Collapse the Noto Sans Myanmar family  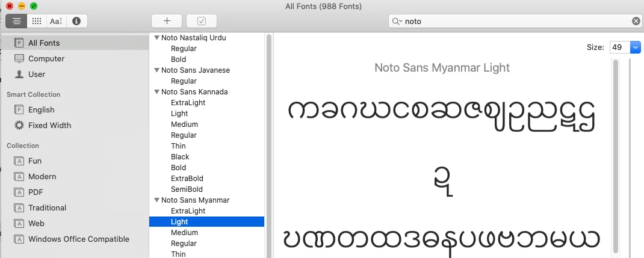point(156,200)
